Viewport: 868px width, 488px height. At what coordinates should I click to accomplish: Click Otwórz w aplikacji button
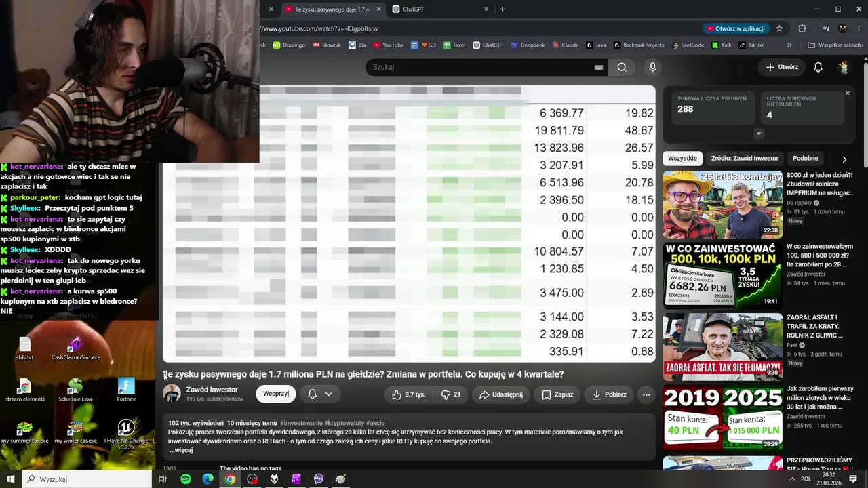736,28
